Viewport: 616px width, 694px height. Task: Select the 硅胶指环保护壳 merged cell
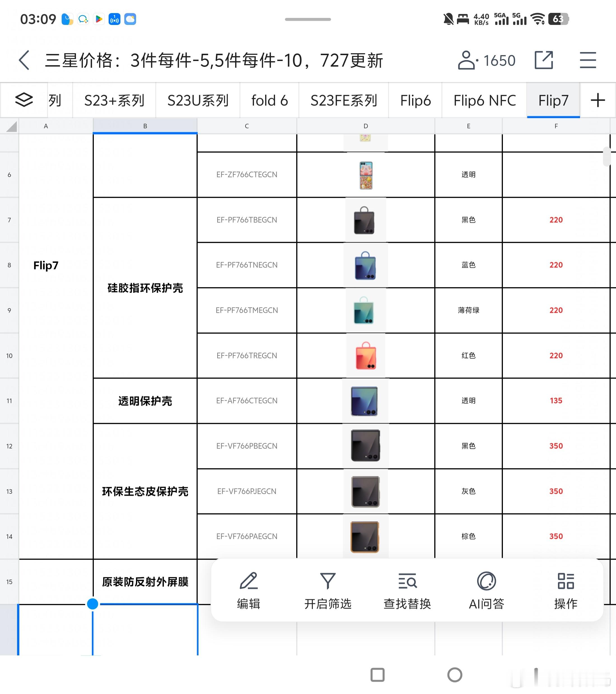tap(145, 288)
